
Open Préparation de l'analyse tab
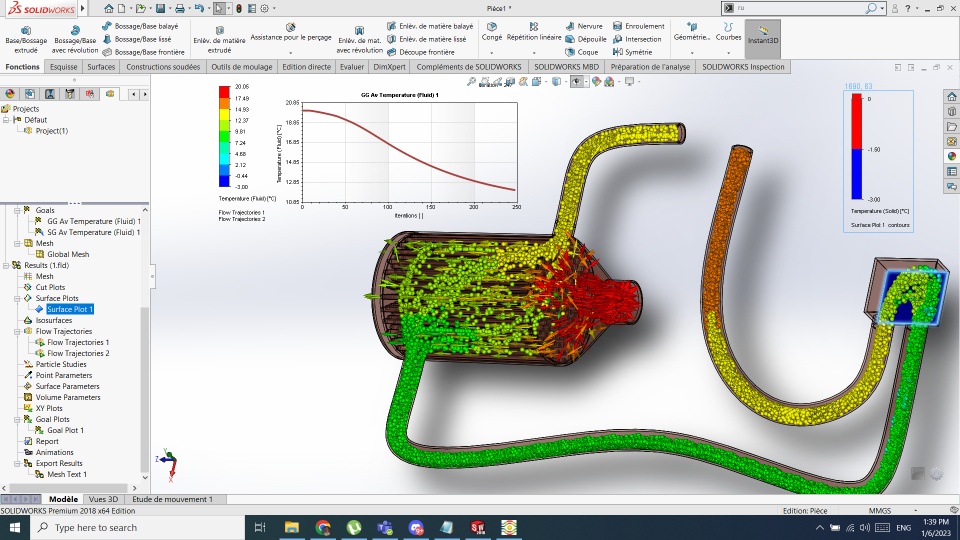650,67
